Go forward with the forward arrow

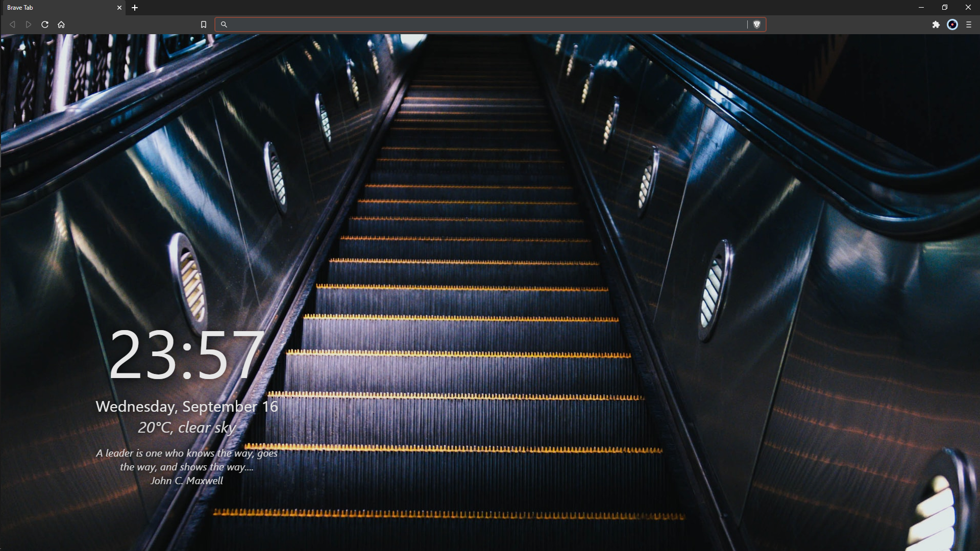(29, 24)
